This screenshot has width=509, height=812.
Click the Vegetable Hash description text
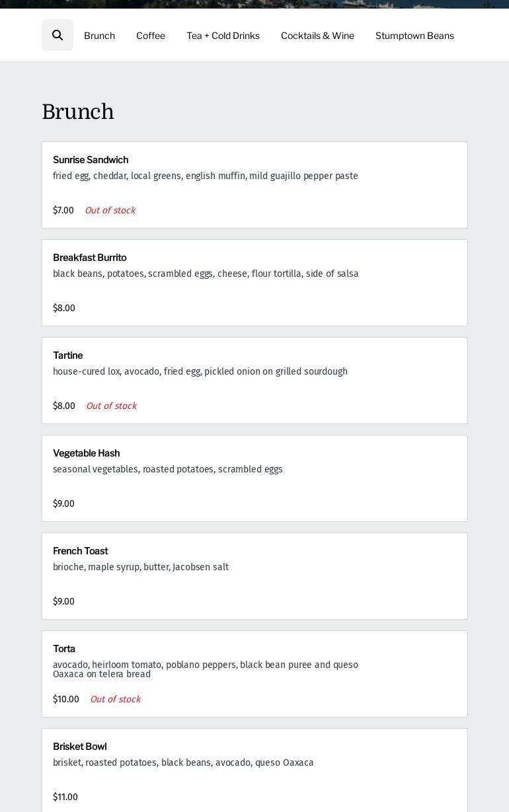pos(168,469)
